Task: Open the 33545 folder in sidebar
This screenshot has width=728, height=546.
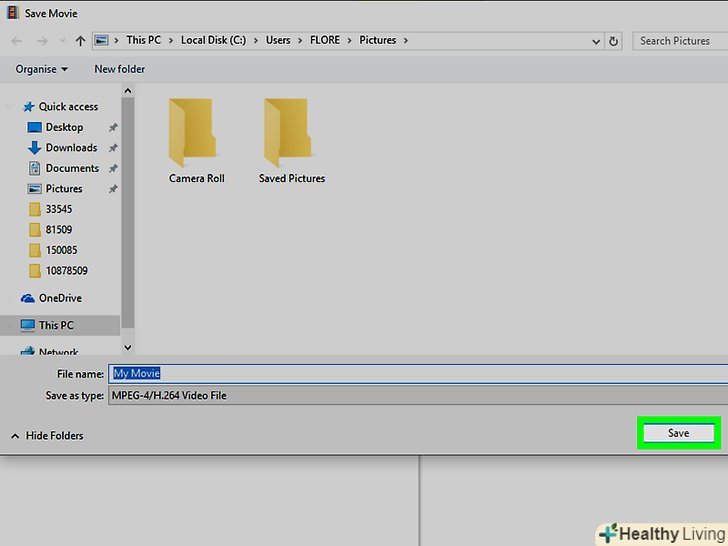Action: 59,209
